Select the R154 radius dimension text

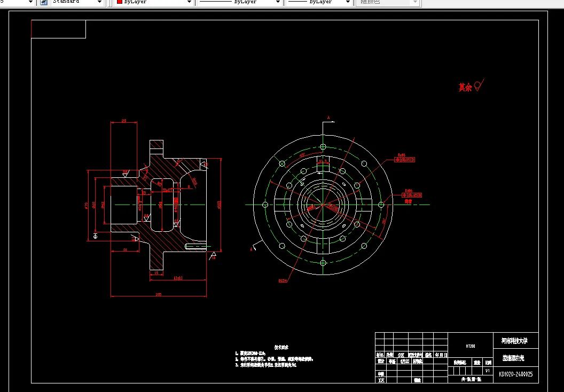click(283, 280)
